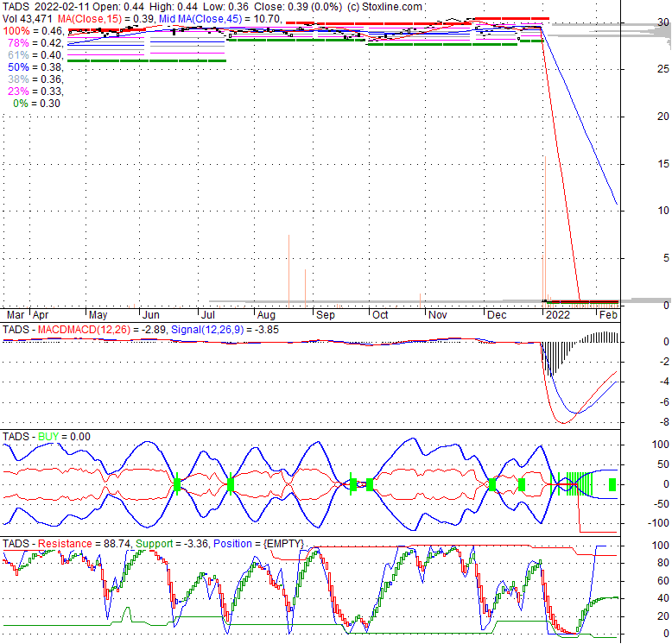Click the TADS 2022-02-11 title text
Screen dimensions: 672x644
tap(45, 7)
